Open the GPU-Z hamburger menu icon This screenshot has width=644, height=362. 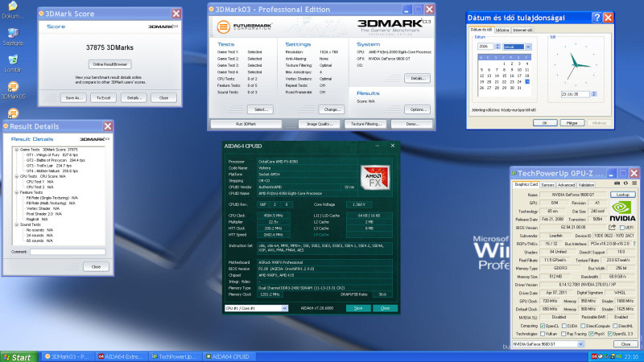click(634, 183)
